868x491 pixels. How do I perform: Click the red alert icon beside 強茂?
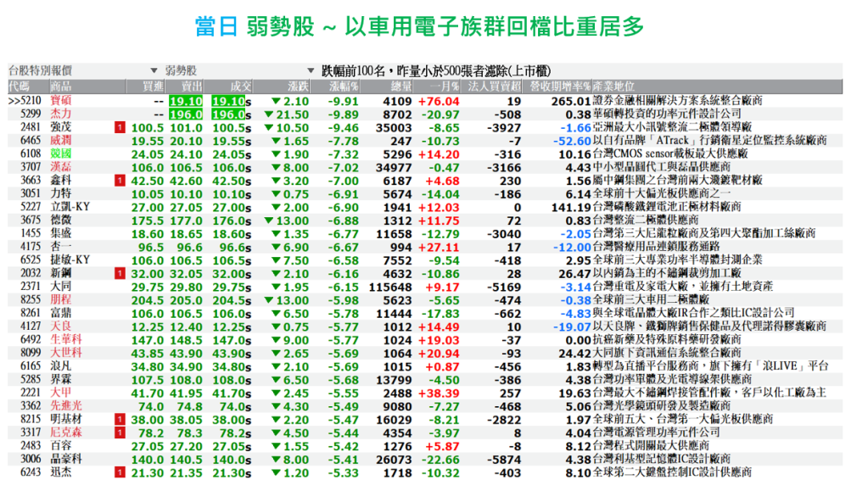[120, 127]
